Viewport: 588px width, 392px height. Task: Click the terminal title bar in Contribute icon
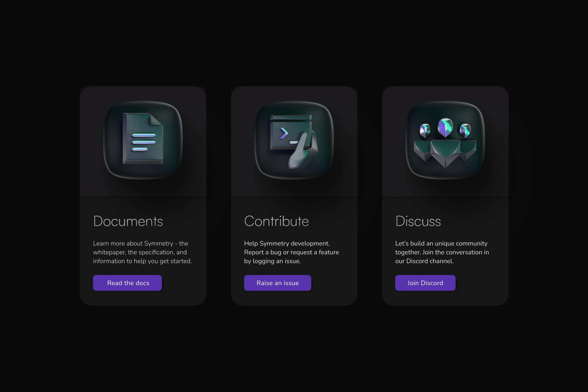click(291, 118)
